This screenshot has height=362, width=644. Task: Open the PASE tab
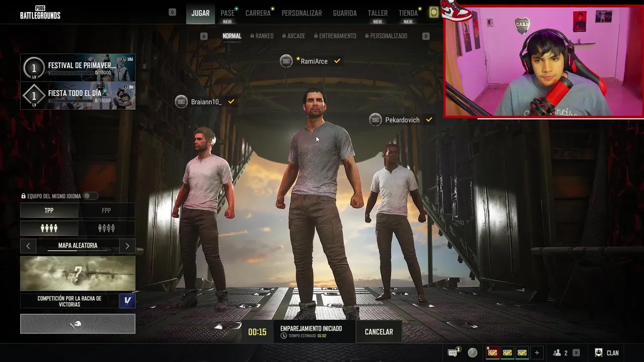[227, 13]
